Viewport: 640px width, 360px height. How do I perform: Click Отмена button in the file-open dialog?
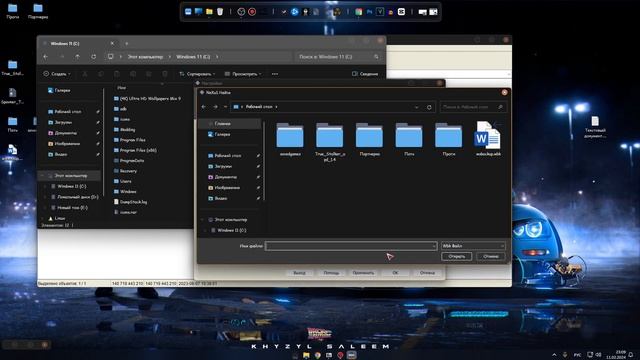[491, 256]
